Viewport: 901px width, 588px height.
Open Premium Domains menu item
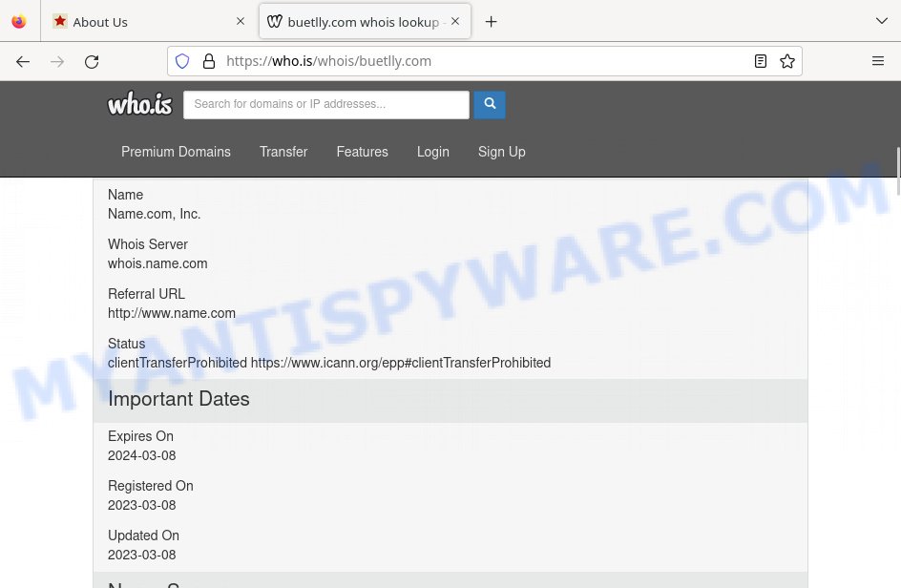pyautogui.click(x=176, y=152)
